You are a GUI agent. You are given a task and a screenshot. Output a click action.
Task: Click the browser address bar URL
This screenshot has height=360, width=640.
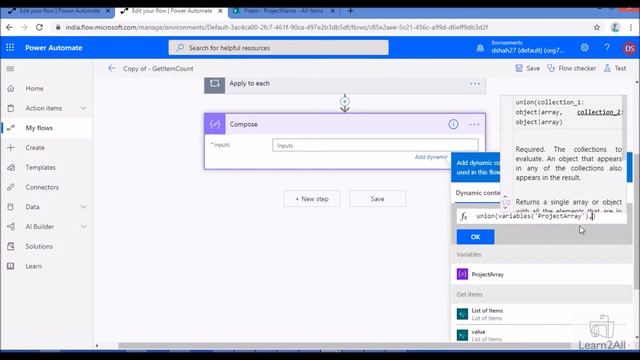(x=276, y=27)
